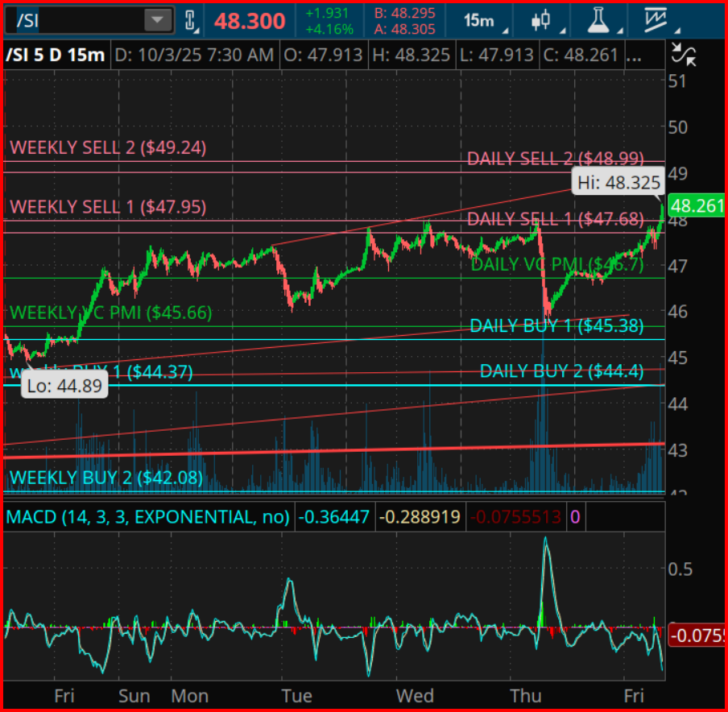Open the 15m timeframe selector
The image size is (728, 712).
tap(482, 21)
